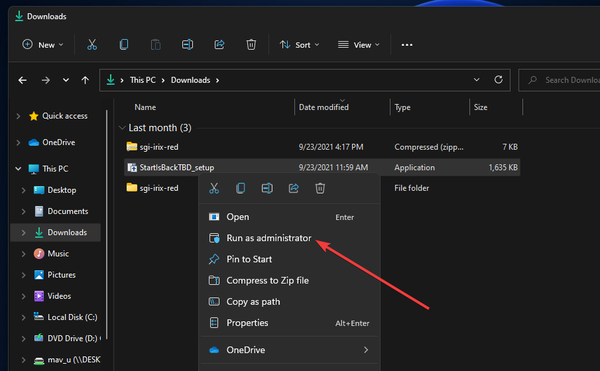Viewport: 600px width, 371px height.
Task: Click the Copy icon in the top toolbar
Action: click(x=124, y=45)
